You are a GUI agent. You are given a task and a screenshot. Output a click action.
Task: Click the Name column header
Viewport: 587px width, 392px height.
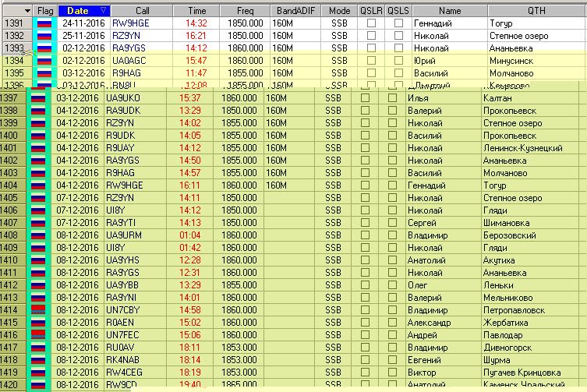(x=449, y=11)
